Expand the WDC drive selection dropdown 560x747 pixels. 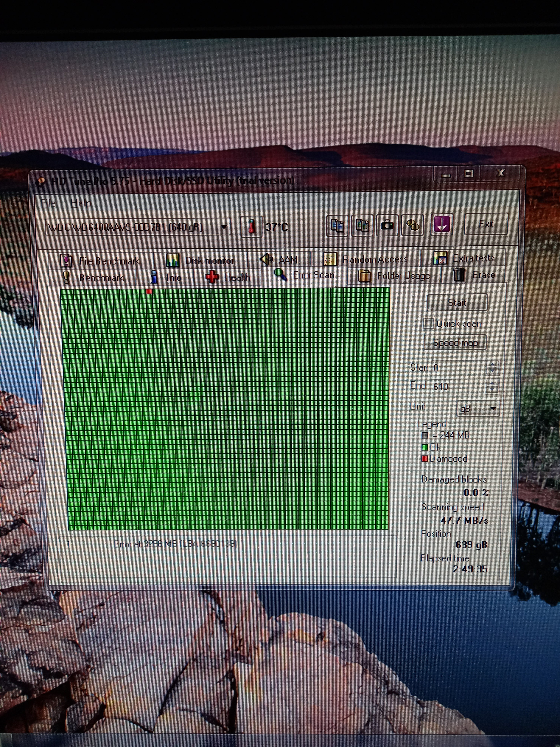223,227
